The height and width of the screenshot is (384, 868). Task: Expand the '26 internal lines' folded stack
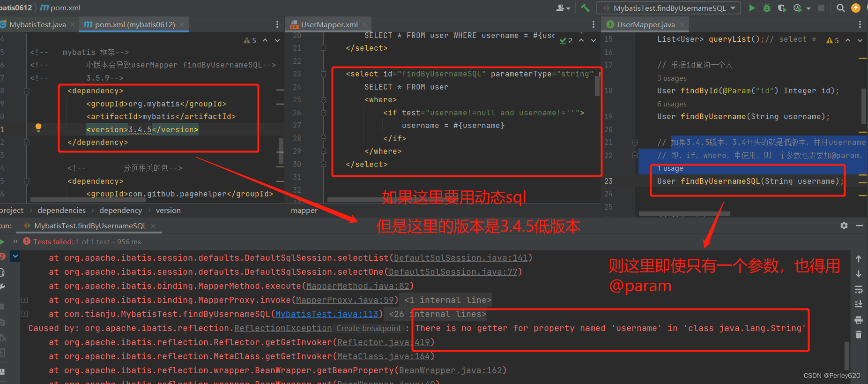(25, 314)
